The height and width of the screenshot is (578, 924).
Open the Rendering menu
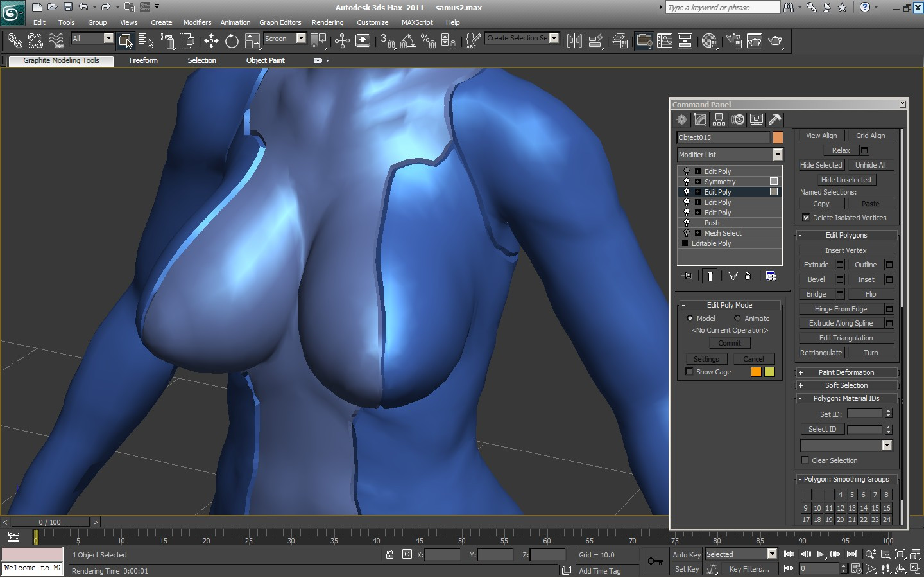coord(327,22)
